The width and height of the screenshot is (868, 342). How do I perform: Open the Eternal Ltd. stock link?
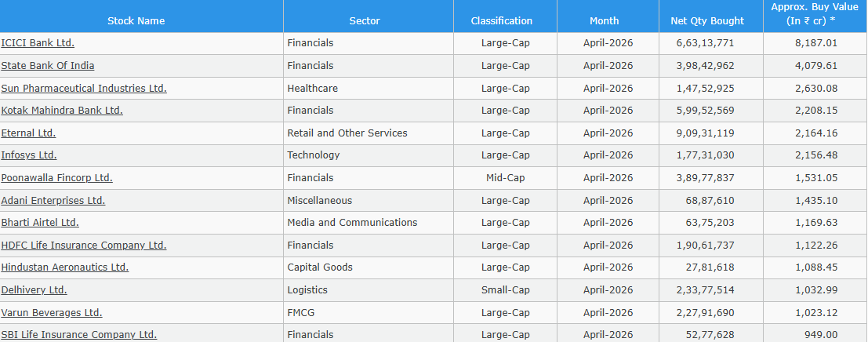click(x=28, y=133)
